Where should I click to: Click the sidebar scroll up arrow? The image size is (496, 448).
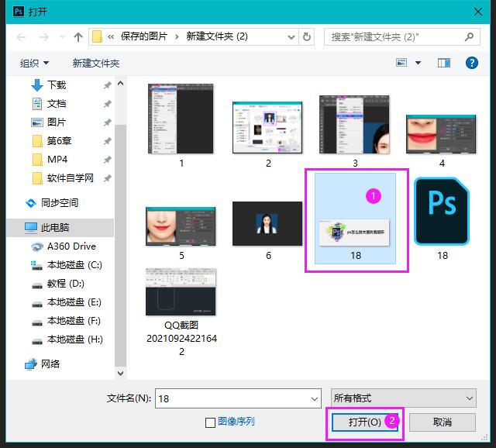[x=121, y=83]
